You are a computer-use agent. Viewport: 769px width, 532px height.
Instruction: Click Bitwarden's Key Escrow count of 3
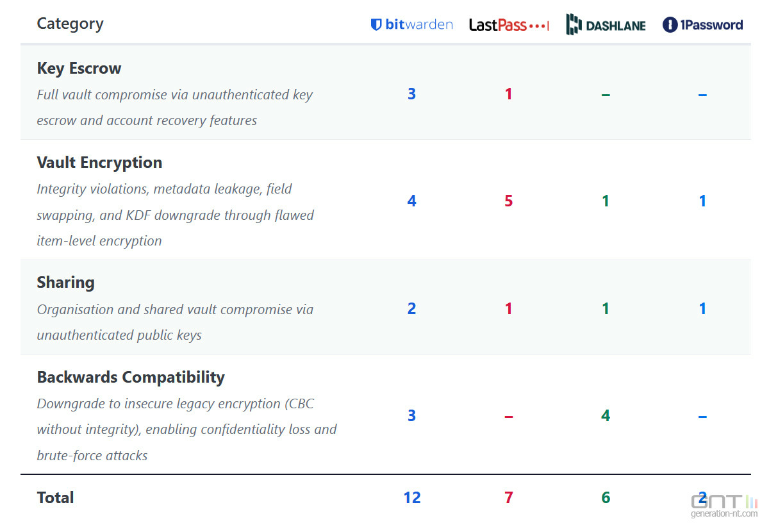[411, 94]
